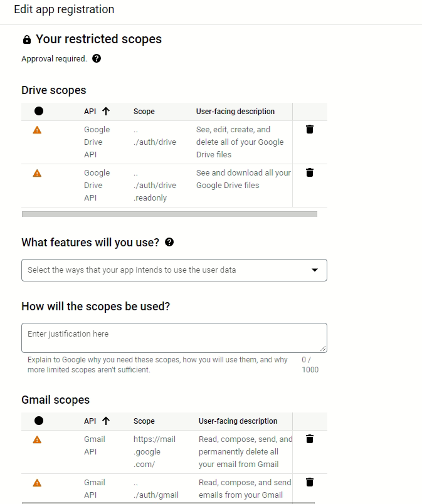This screenshot has width=422, height=504.
Task: Click warning icon on mail.google.com row
Action: 37,439
